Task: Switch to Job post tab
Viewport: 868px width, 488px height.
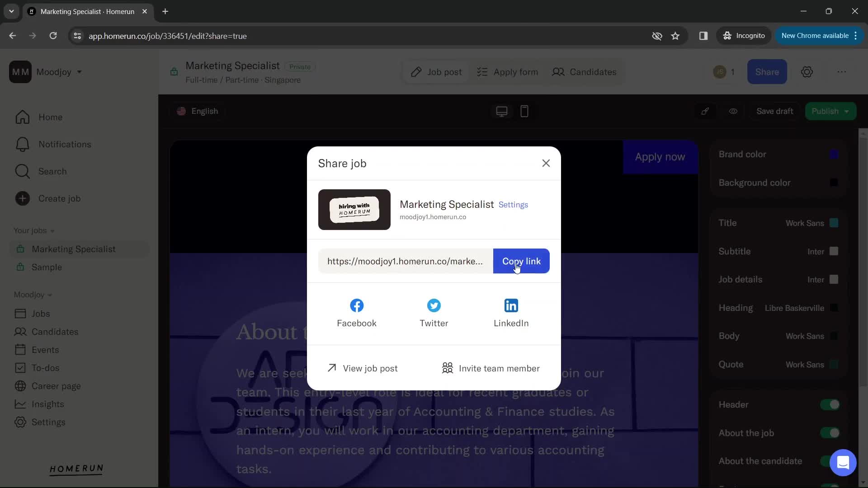Action: (x=436, y=72)
